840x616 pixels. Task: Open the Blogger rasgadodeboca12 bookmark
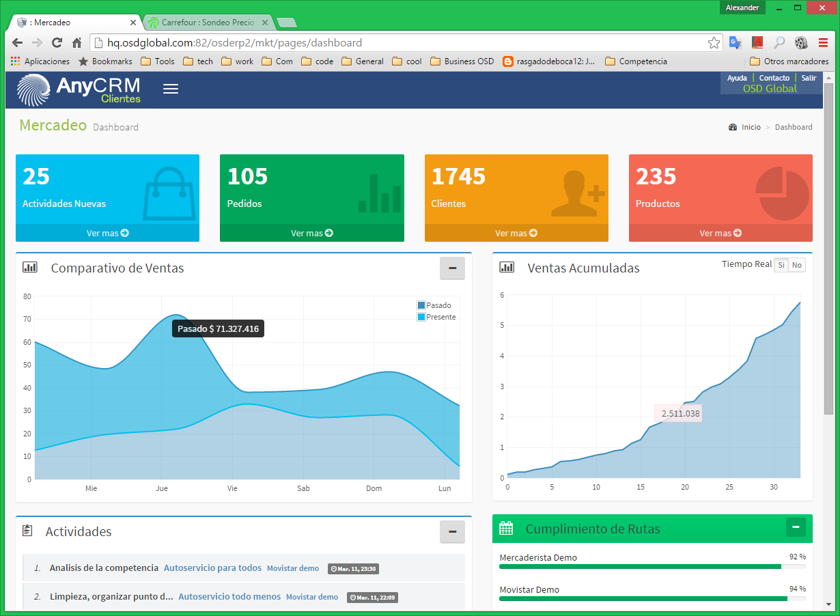pos(549,61)
